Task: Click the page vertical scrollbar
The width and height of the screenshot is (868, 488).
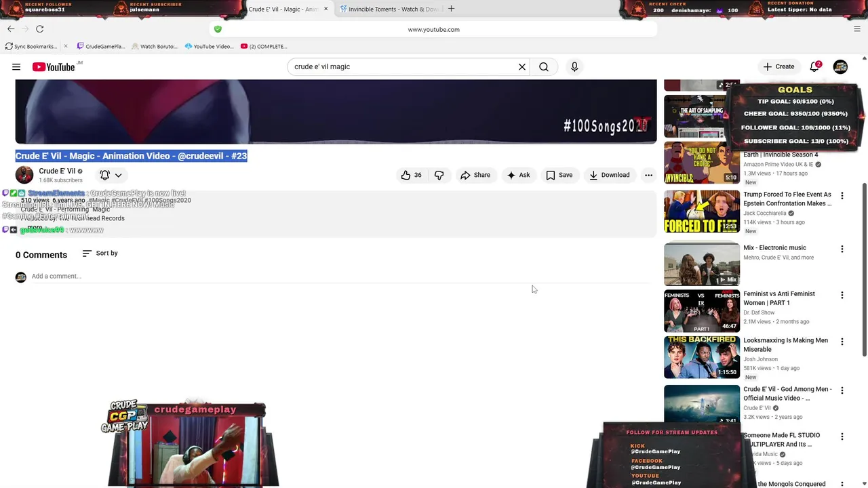Action: pos(864,271)
